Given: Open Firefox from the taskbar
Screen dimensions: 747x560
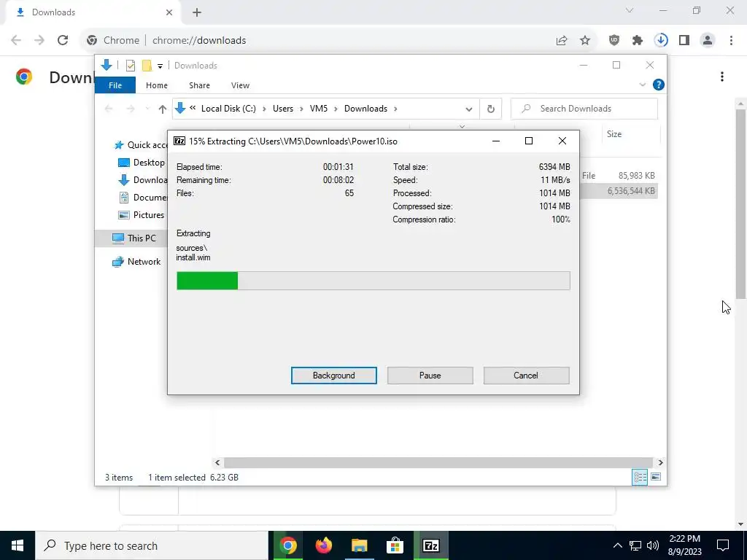Looking at the screenshot, I should [x=323, y=545].
